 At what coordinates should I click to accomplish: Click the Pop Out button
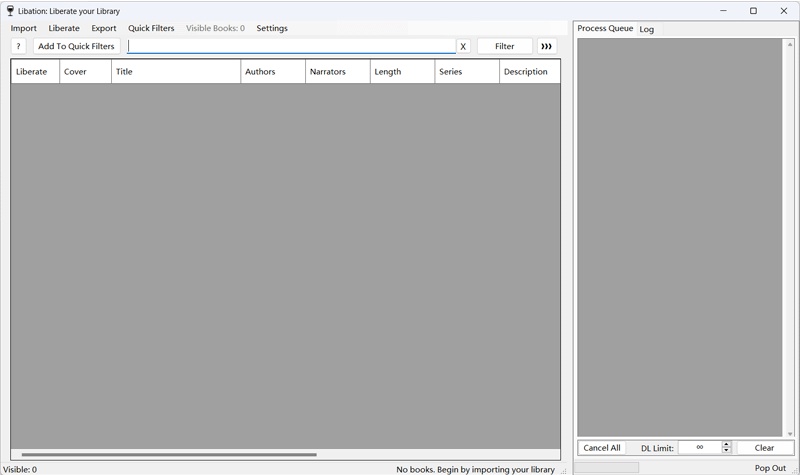pyautogui.click(x=770, y=468)
